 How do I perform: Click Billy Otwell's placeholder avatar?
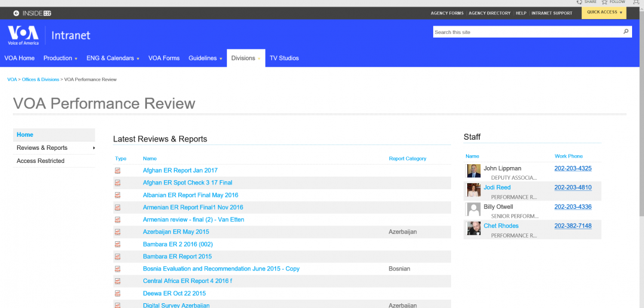[474, 209]
